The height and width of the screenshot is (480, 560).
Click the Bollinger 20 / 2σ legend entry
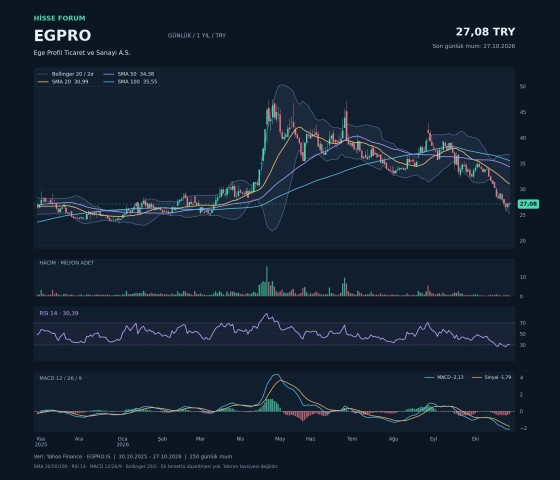[x=66, y=74]
